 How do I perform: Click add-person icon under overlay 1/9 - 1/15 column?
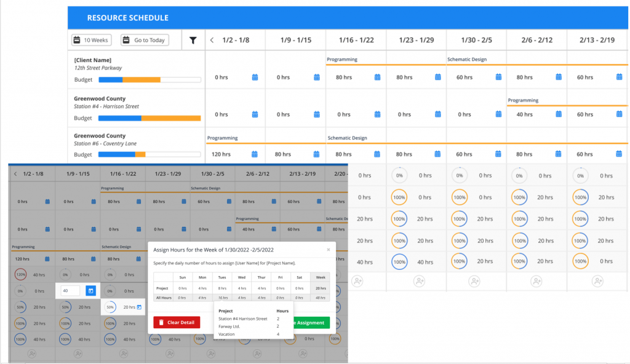pos(78,354)
